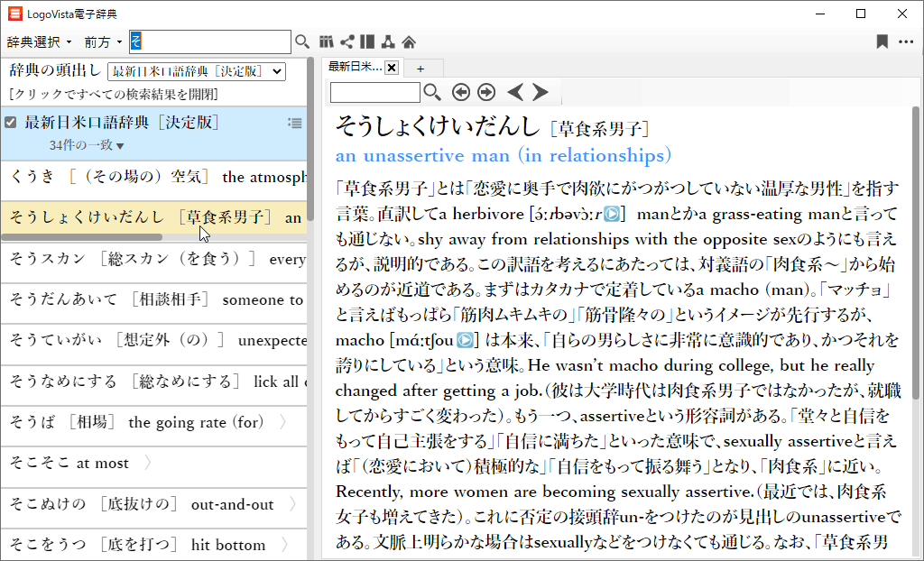
Task: Play pronunciation audio for herbivore
Action: (613, 215)
